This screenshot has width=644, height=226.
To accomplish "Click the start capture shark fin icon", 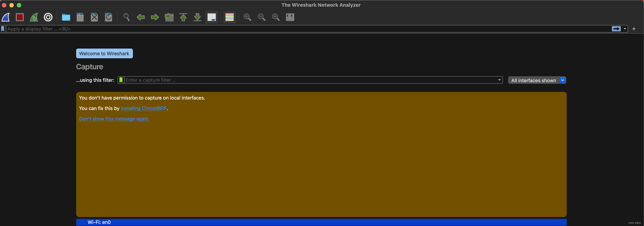I will 6,17.
